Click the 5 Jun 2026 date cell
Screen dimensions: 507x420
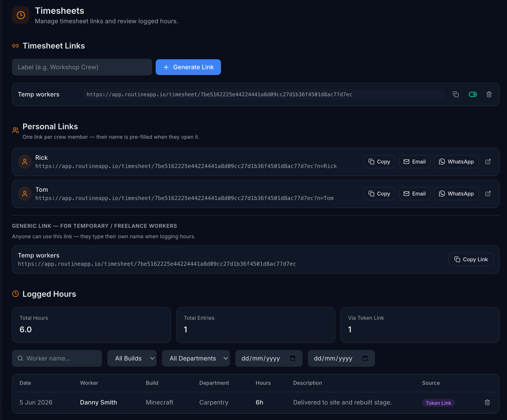[x=36, y=402]
